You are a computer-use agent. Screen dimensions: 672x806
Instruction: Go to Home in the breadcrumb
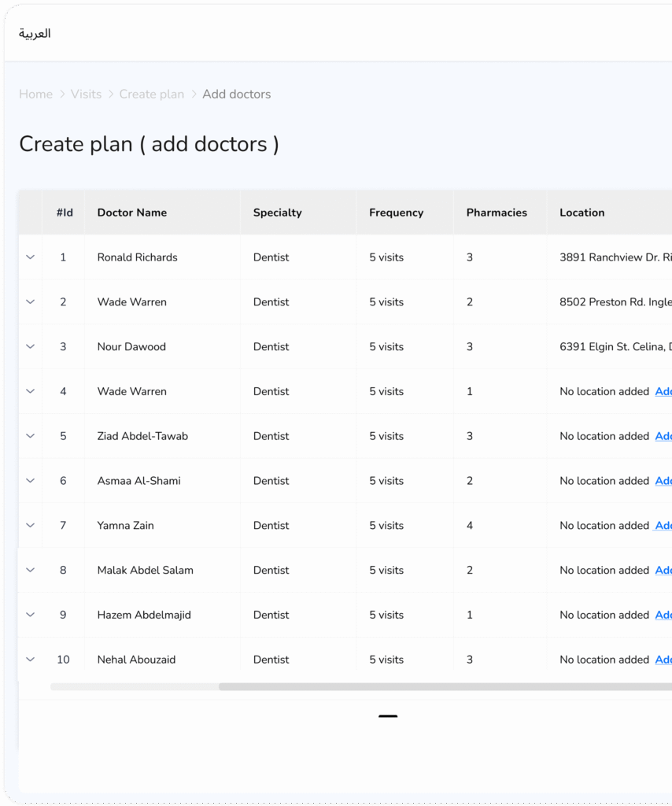click(x=35, y=94)
